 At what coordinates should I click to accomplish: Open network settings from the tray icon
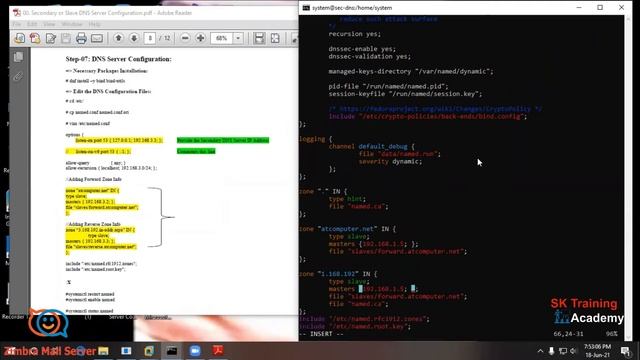[x=563, y=351]
